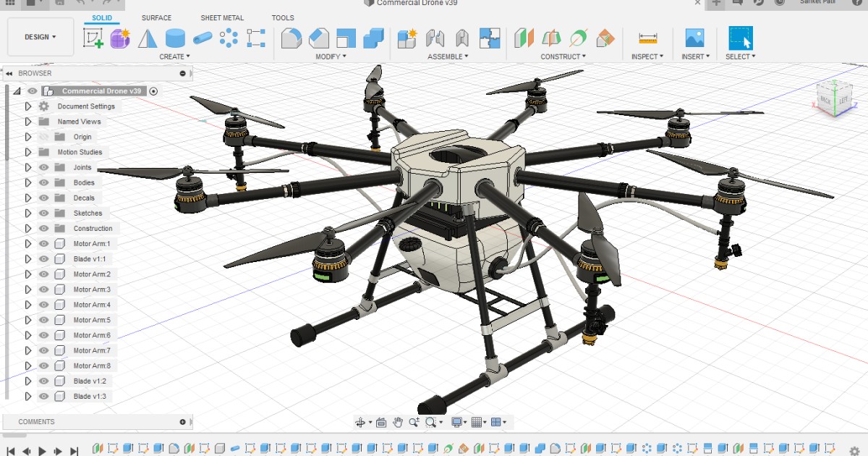Screen dimensions: 868x456
Task: Toggle visibility of Blade v1:1
Action: (45, 258)
